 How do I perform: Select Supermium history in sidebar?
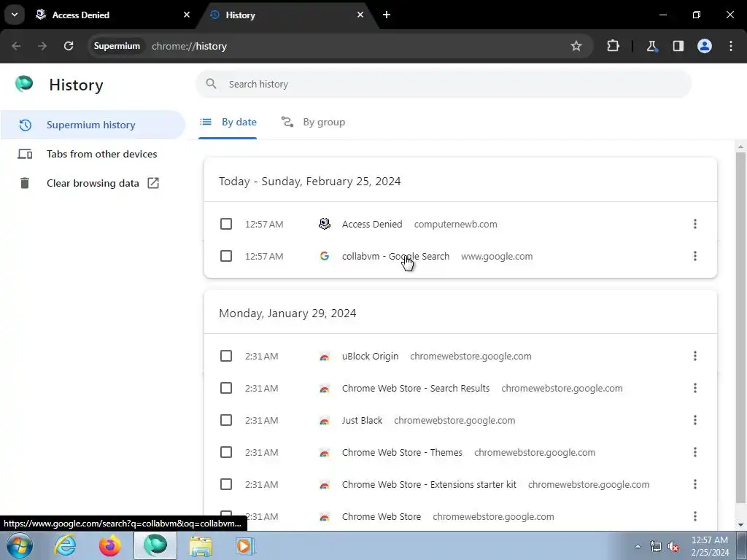point(93,125)
